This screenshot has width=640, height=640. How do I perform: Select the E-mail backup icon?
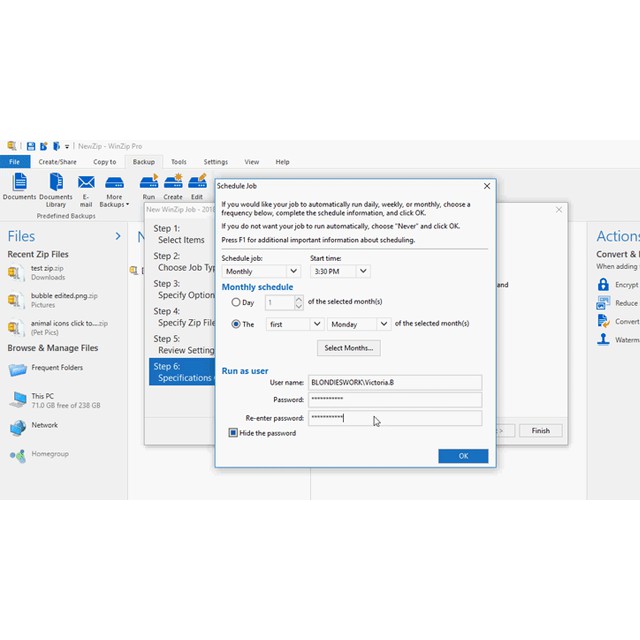(x=86, y=183)
